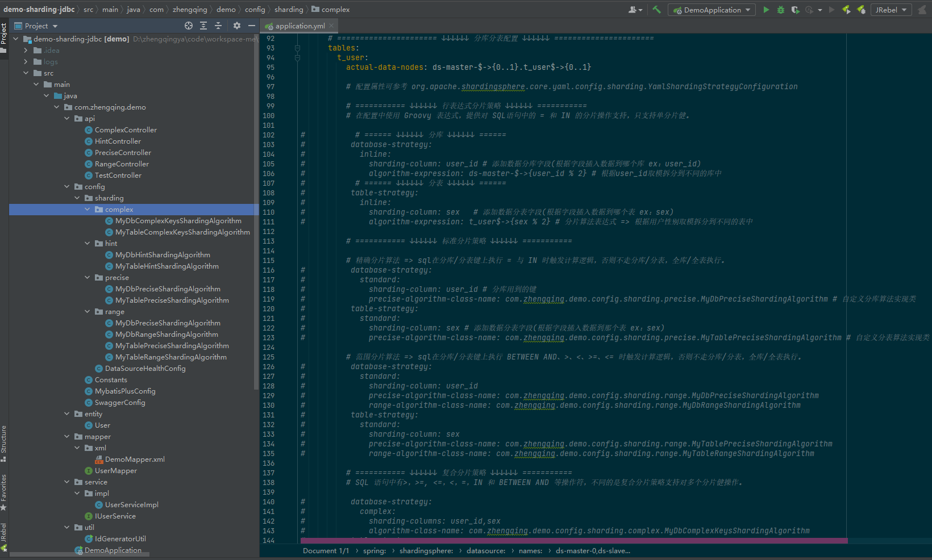The width and height of the screenshot is (932, 560).
Task: Select the MyDbHintShardingAlgorithm class
Action: (x=163, y=254)
